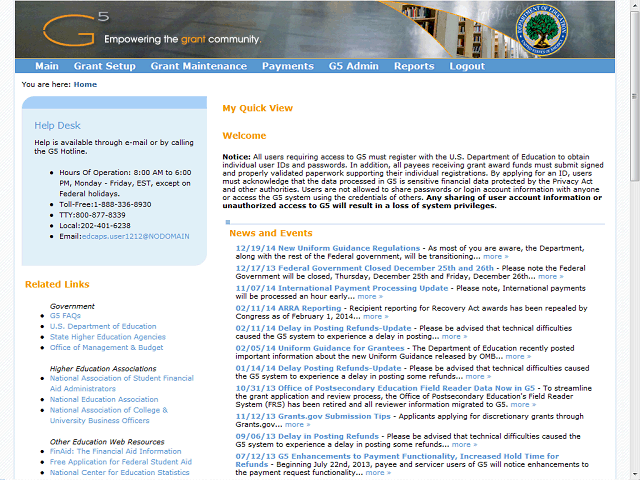Click more link after Uniform Guidance Regulations

click(496, 256)
